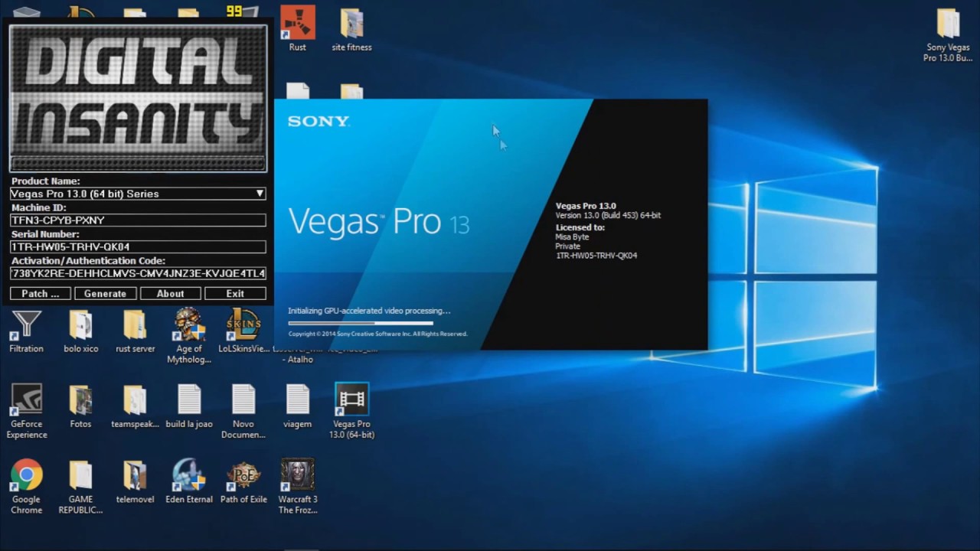Screen dimensions: 980x551
Task: Click the Patch ... button
Action: [x=41, y=294]
